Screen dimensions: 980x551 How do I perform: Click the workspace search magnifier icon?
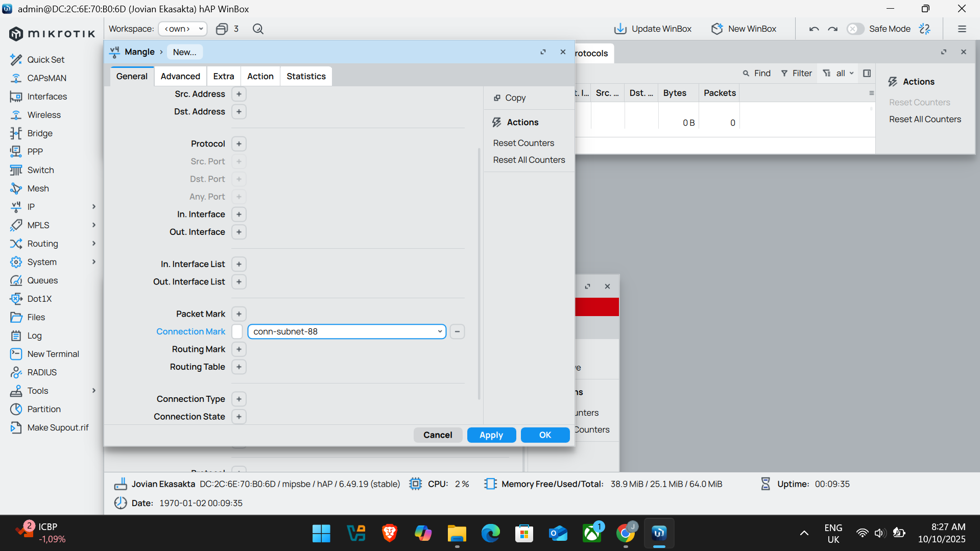click(x=258, y=29)
